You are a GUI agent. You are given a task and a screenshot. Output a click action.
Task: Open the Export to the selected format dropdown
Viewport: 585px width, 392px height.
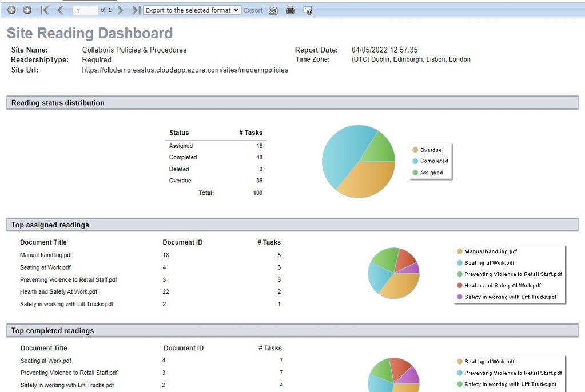(192, 10)
